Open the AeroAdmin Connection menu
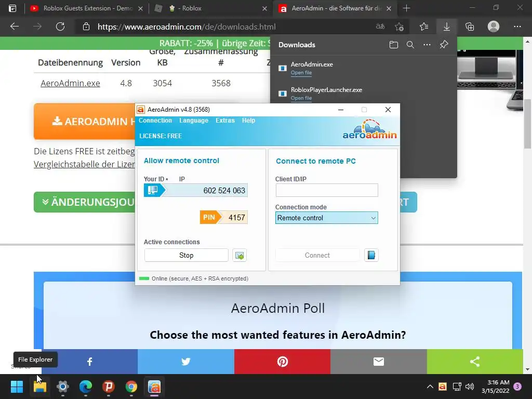This screenshot has width=532, height=399. [x=155, y=121]
